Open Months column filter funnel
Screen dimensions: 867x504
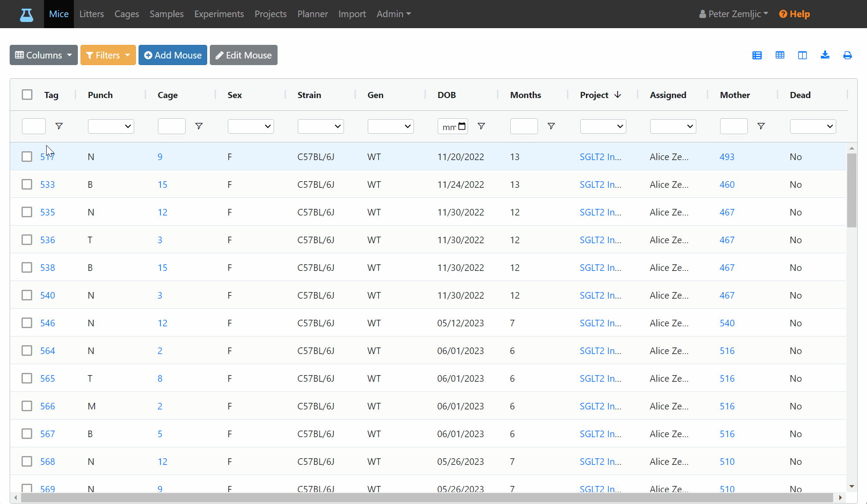point(551,126)
